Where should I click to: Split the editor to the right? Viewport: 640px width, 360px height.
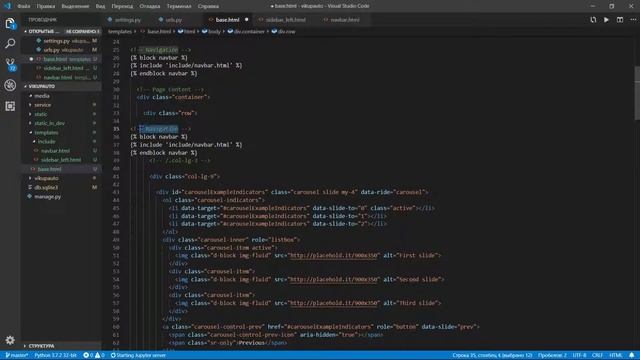click(x=620, y=20)
